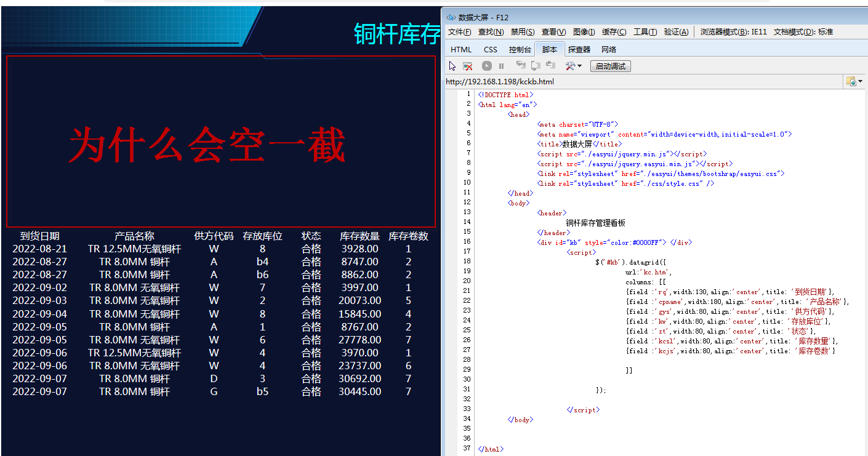
Task: Click the 铜杆库存管理看板 text in code
Action: click(x=595, y=223)
